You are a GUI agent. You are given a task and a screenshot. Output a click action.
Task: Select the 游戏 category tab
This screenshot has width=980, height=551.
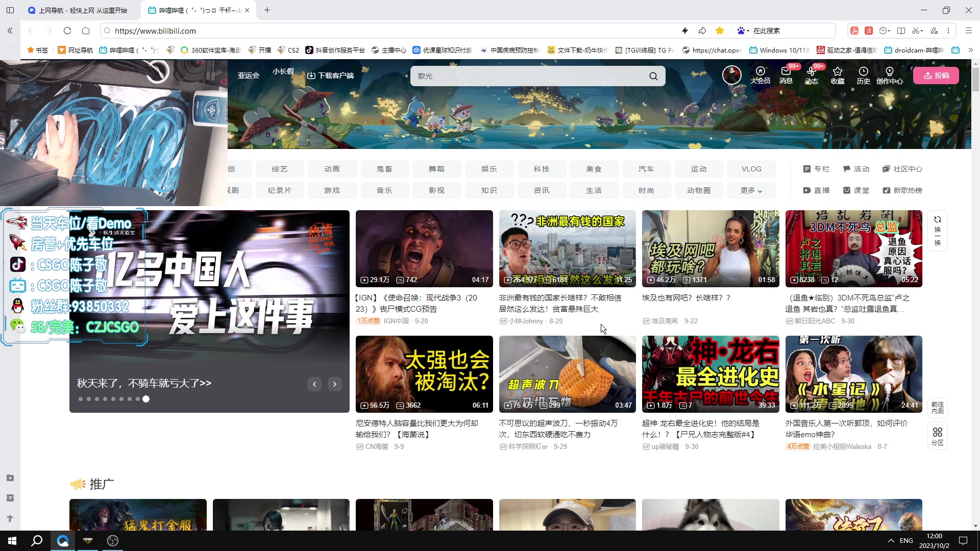(332, 190)
